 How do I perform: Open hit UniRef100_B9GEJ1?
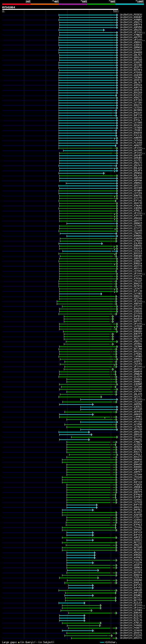131,583
